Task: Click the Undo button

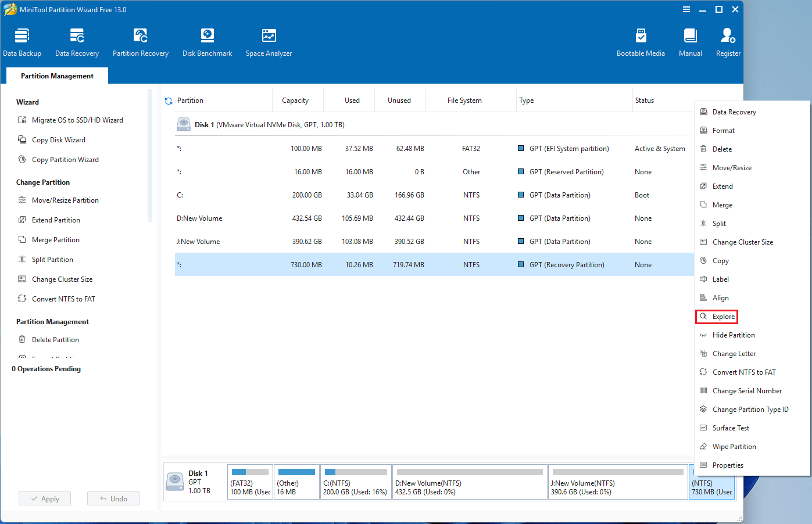Action: click(113, 498)
